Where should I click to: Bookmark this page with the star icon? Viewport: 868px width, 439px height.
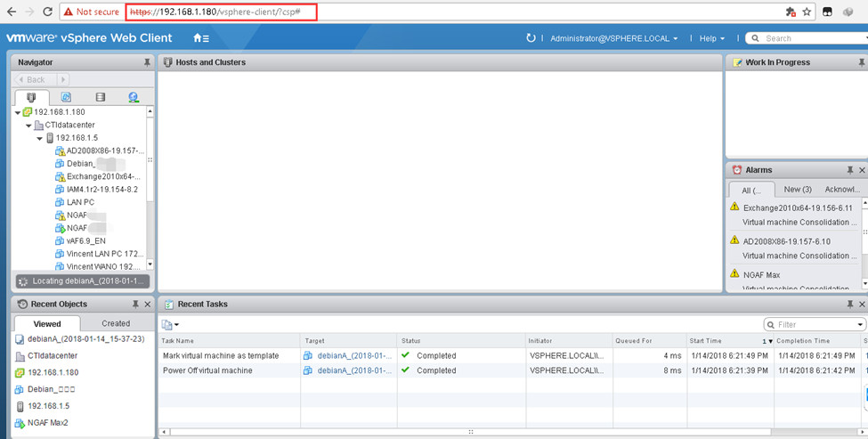click(x=807, y=12)
